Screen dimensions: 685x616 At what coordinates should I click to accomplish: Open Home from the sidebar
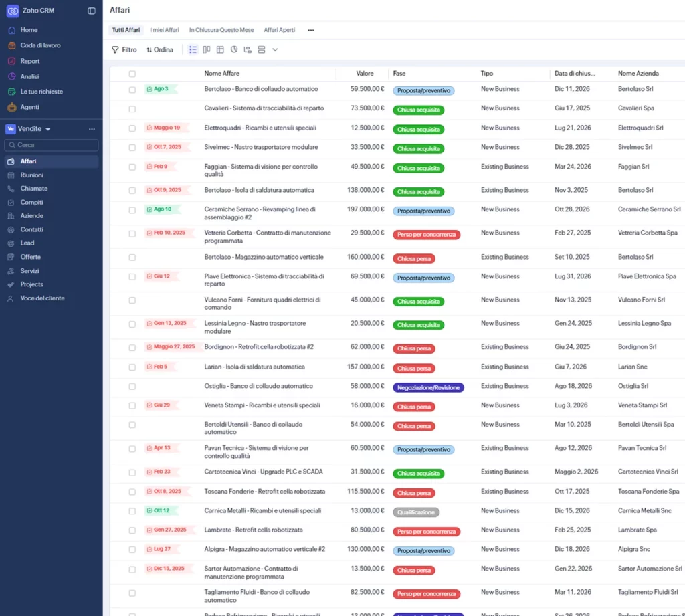pos(29,29)
